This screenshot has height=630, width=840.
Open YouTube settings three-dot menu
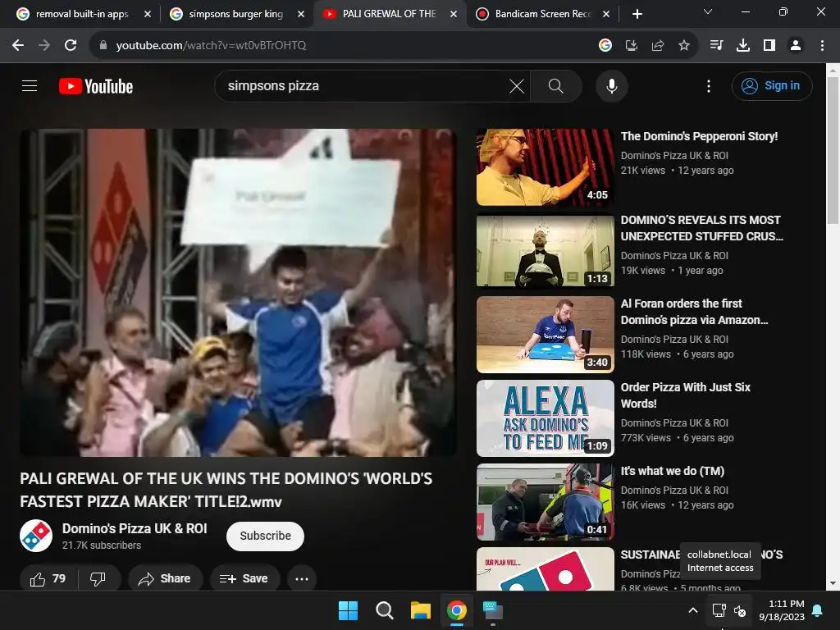(x=709, y=85)
